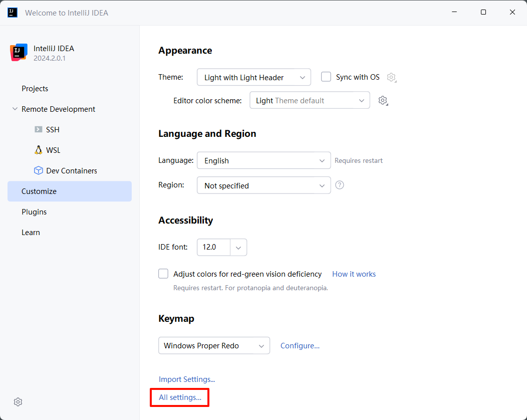Open the Editor color scheme dropdown

click(310, 100)
